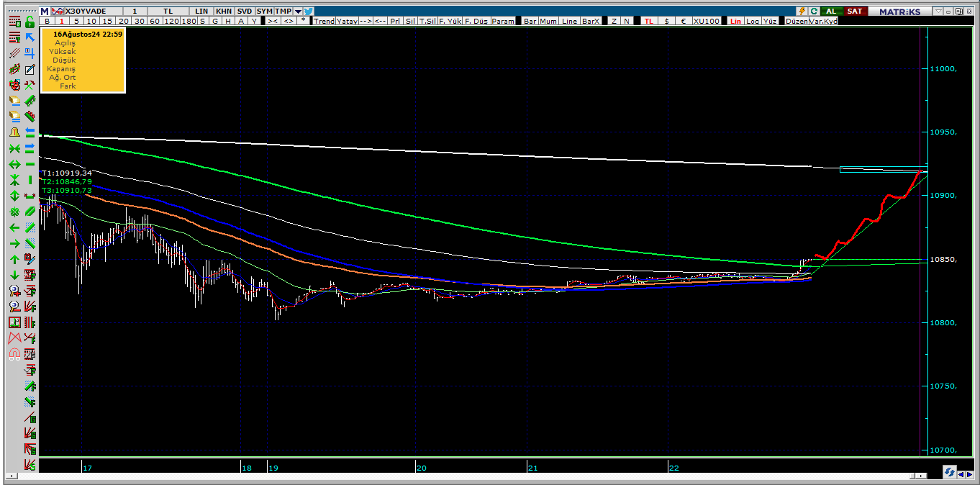Click the green left arrow icon
Screen dimensions: 980x485
click(14, 227)
